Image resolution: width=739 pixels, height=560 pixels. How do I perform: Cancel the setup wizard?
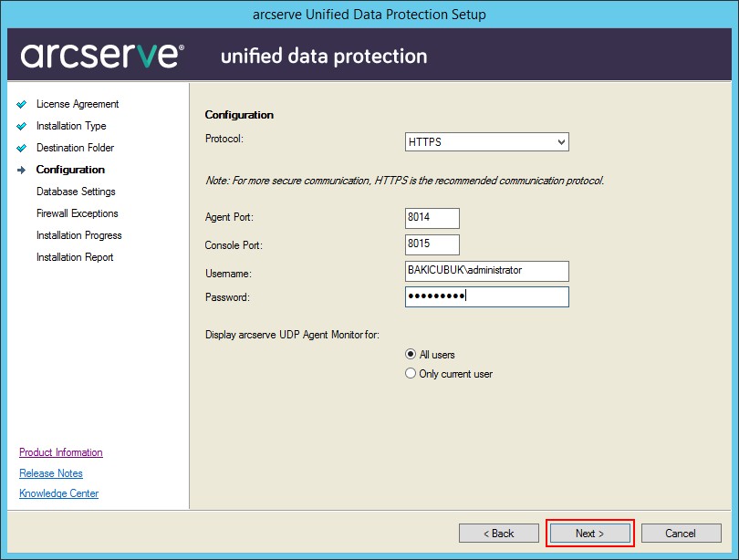pyautogui.click(x=681, y=534)
